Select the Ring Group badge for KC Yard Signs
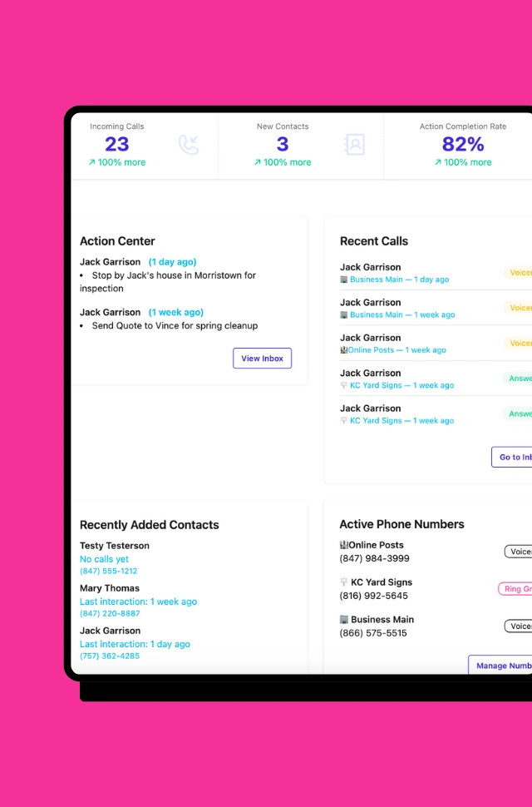The image size is (532, 807). pos(516,589)
